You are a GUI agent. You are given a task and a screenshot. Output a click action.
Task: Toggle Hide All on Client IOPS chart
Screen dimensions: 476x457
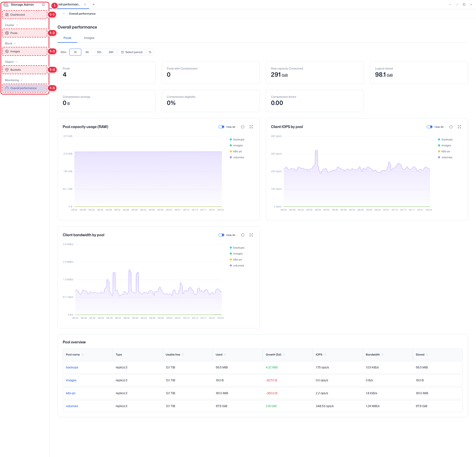pos(430,127)
